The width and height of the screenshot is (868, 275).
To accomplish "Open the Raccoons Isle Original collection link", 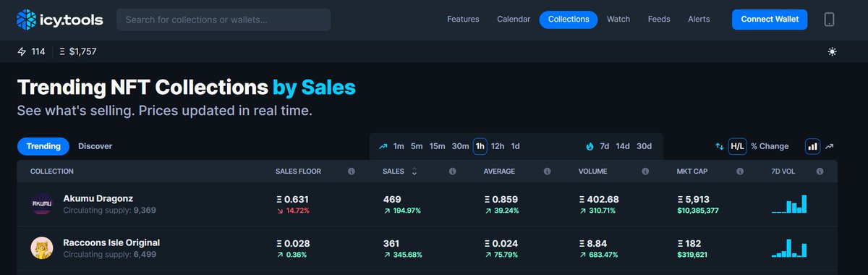I will coord(111,242).
